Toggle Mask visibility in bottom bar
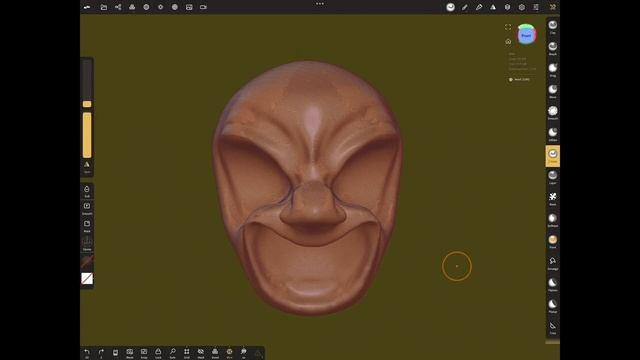The height and width of the screenshot is (360, 640). (x=201, y=353)
